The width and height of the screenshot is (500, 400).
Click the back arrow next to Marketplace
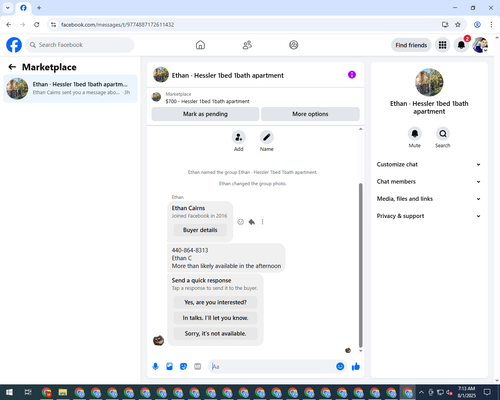pyautogui.click(x=12, y=67)
